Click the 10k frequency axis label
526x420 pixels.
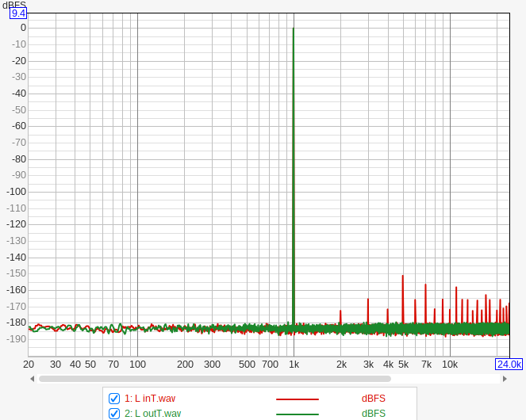tap(450, 365)
